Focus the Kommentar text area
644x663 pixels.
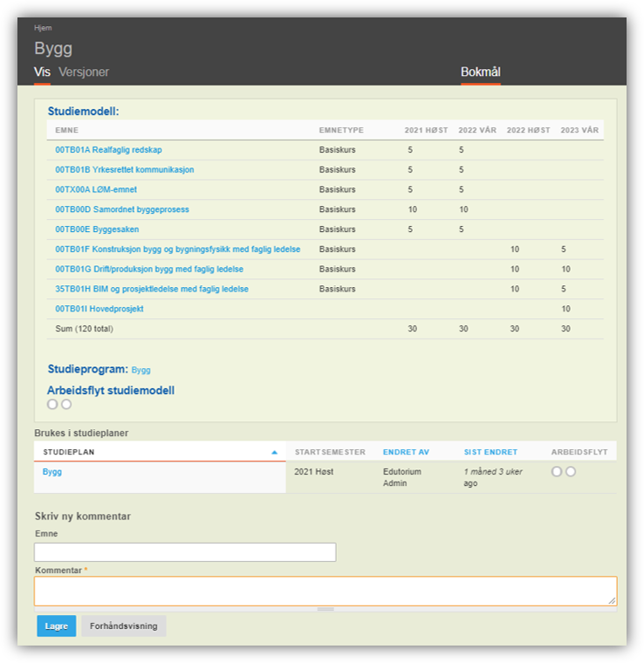(325, 591)
